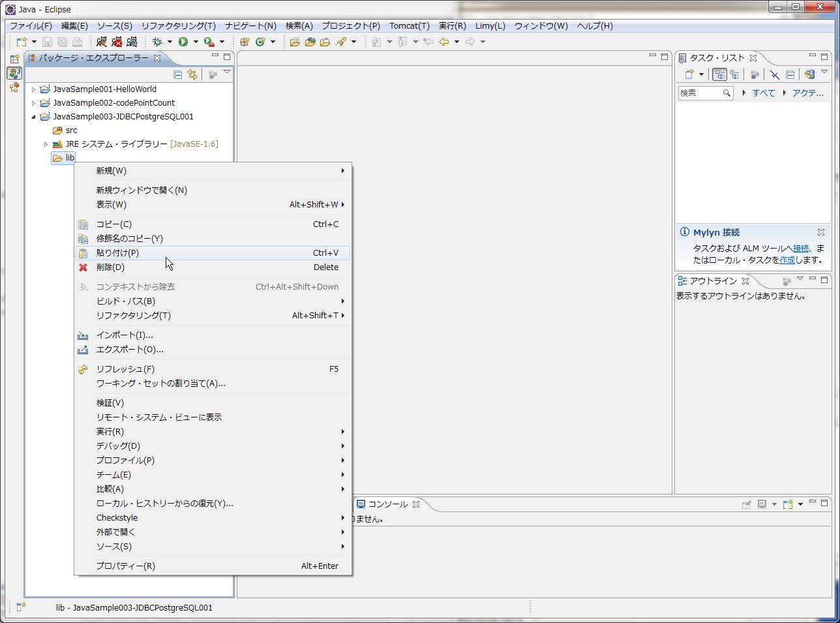The image size is (840, 623).
Task: Expand the JavaSample001-HelloWorld project
Action: click(33, 89)
